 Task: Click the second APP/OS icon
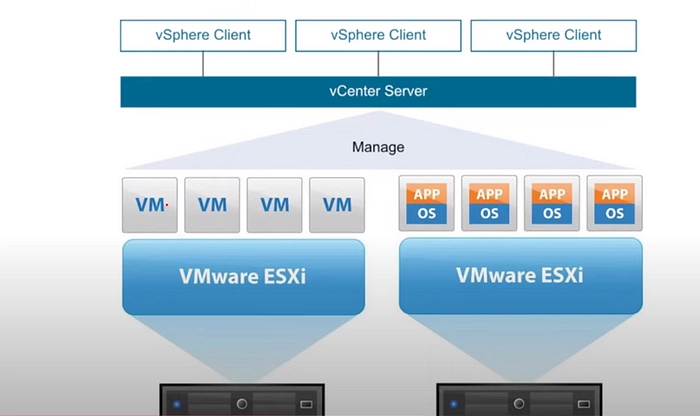[x=489, y=204]
